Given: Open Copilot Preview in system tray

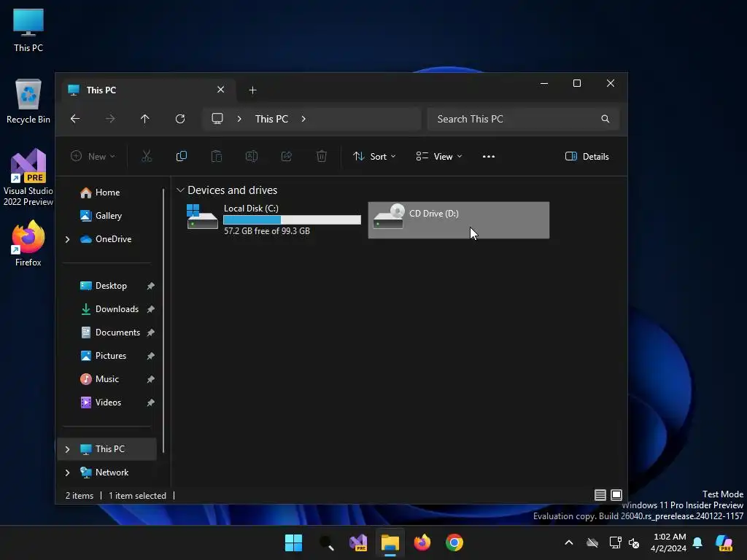Looking at the screenshot, I should [724, 542].
